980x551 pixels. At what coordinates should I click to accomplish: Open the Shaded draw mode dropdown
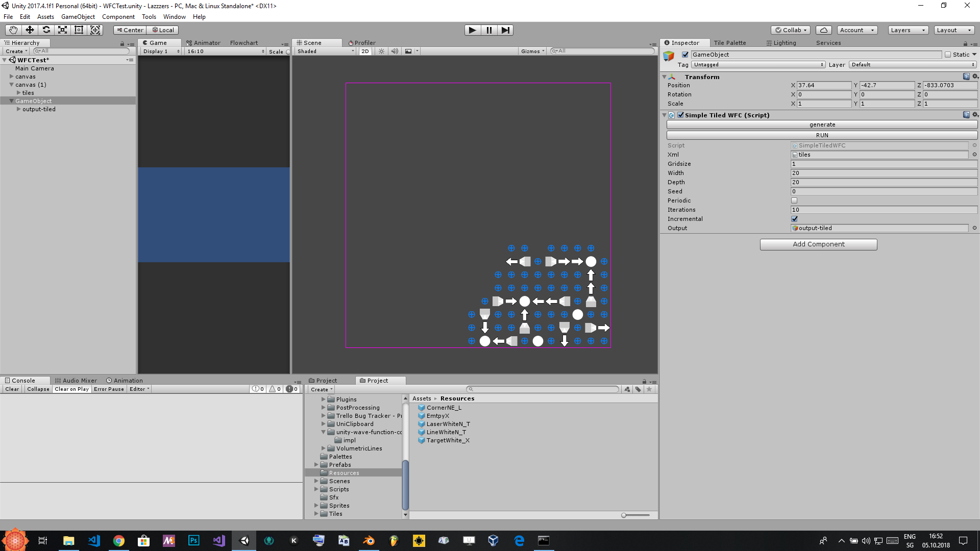[x=325, y=51]
